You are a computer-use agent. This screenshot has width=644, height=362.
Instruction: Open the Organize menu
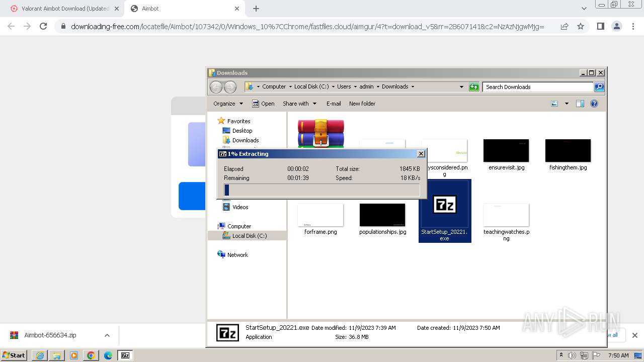228,104
